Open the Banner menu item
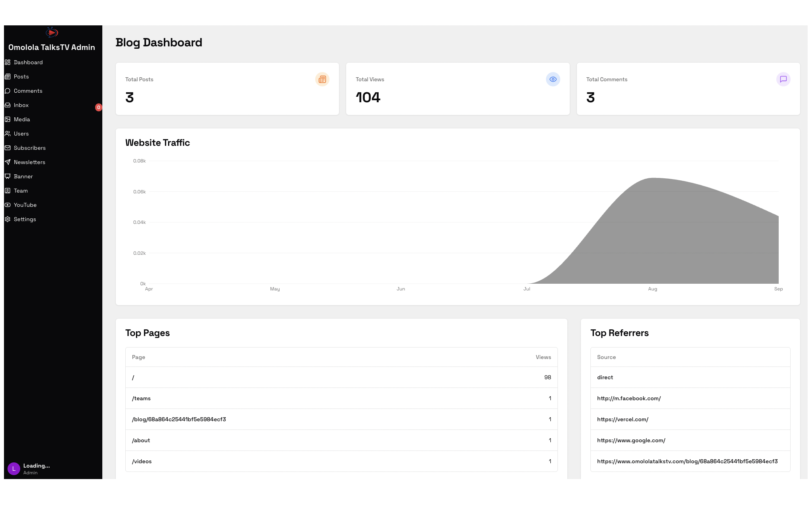Image resolution: width=812 pixels, height=527 pixels. point(23,176)
